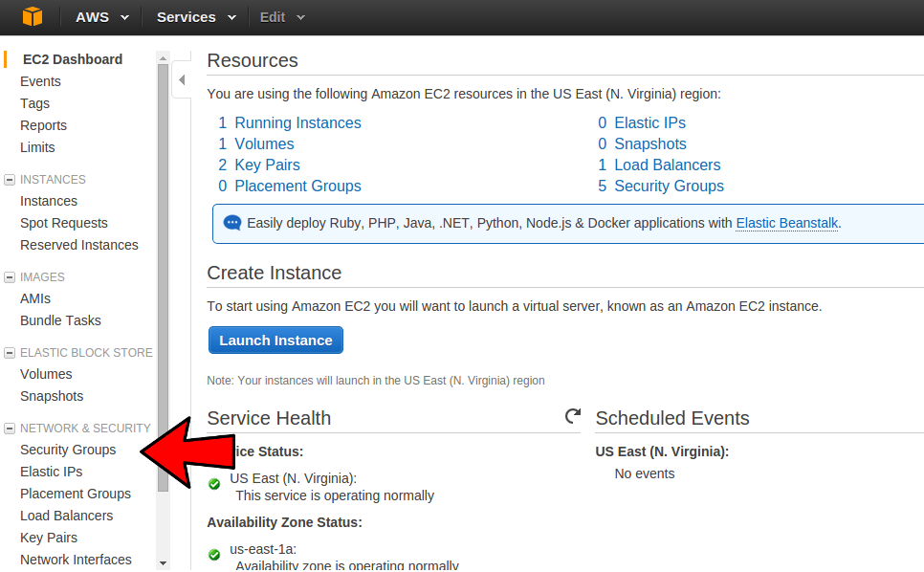The height and width of the screenshot is (572, 924).
Task: Collapse the INSTANCES section
Action: click(8, 179)
